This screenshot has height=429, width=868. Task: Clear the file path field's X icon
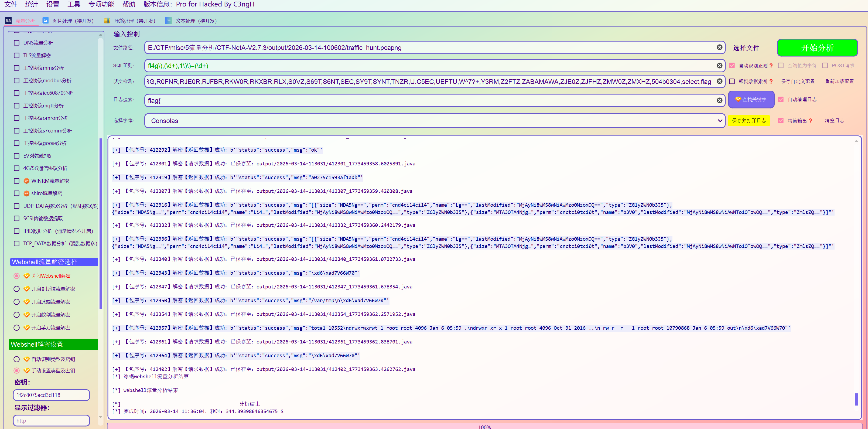coord(719,47)
